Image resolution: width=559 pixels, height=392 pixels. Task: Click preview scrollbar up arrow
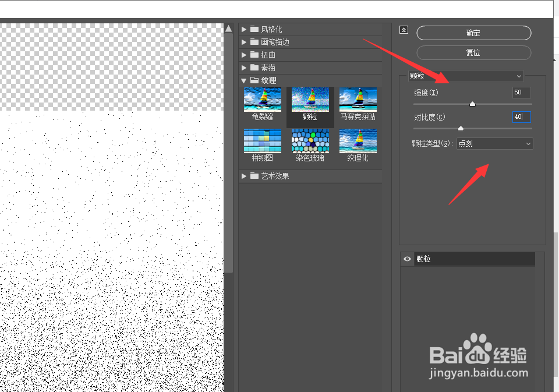pyautogui.click(x=228, y=29)
